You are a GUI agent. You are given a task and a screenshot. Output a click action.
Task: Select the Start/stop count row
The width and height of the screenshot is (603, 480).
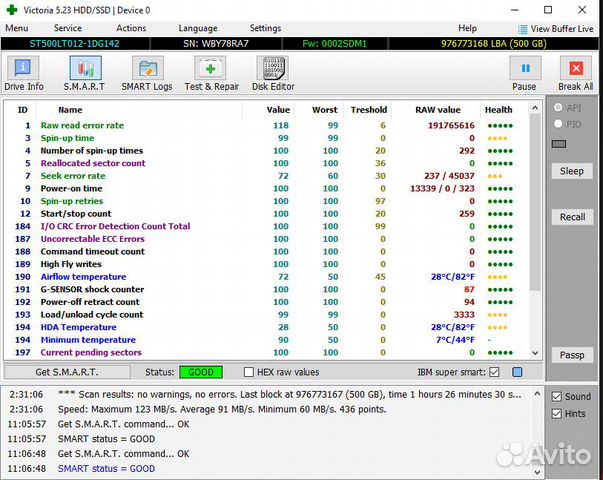265,214
